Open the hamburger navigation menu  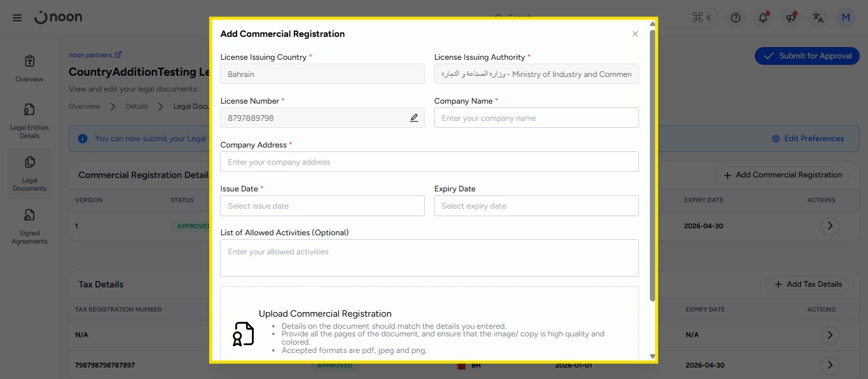click(x=17, y=18)
